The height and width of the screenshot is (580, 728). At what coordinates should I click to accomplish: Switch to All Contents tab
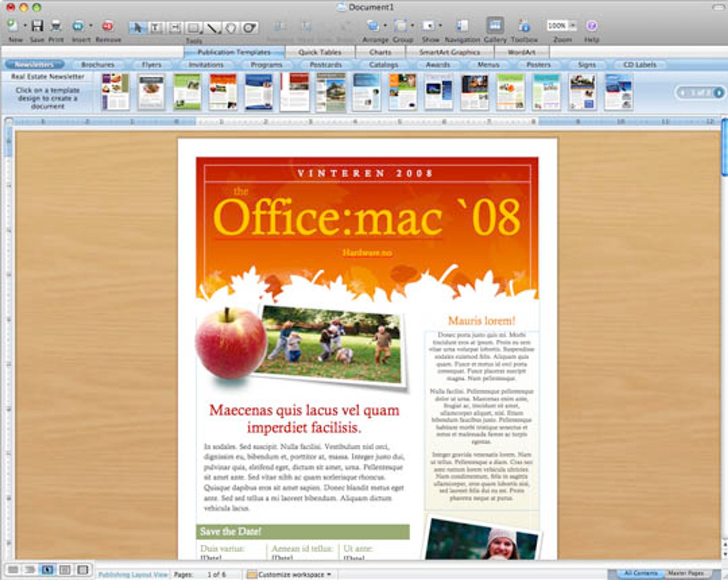pyautogui.click(x=640, y=573)
